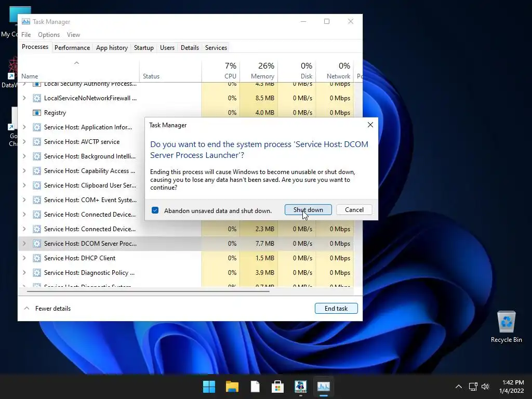Select the Registry process row
Image resolution: width=532 pixels, height=399 pixels.
(186, 113)
